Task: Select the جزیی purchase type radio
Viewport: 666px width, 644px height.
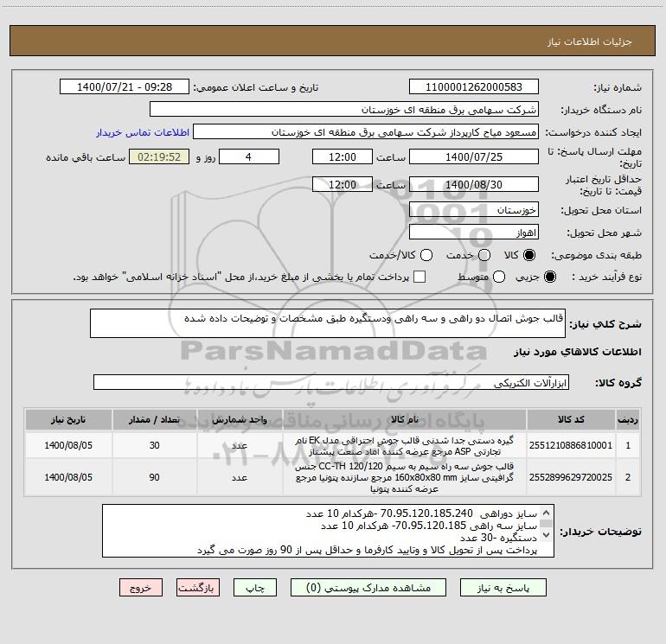Action: pos(550,277)
